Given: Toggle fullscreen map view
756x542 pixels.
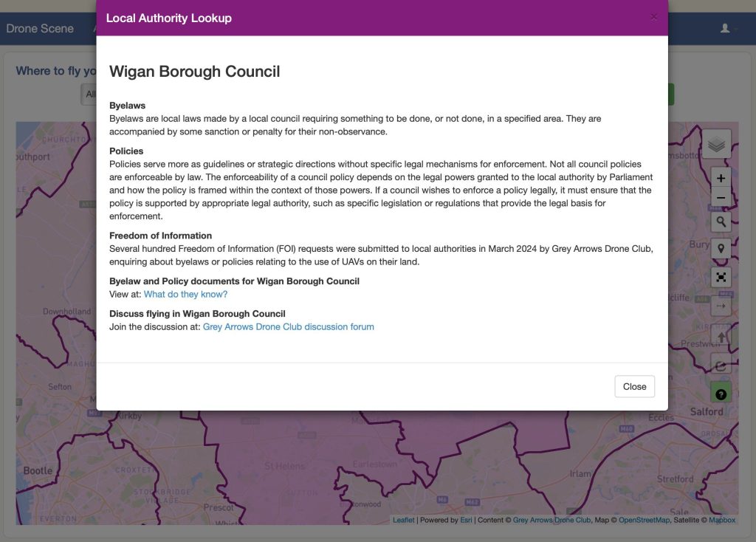Looking at the screenshot, I should coord(721,277).
